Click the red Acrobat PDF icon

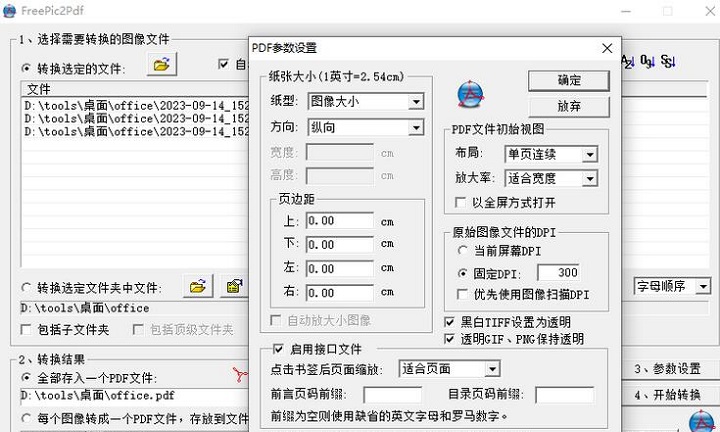coord(240,375)
